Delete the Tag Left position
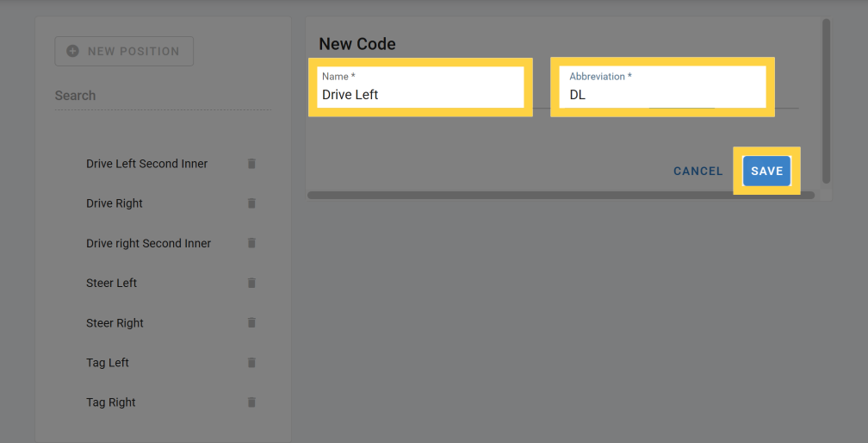Image resolution: width=868 pixels, height=443 pixels. (x=251, y=363)
